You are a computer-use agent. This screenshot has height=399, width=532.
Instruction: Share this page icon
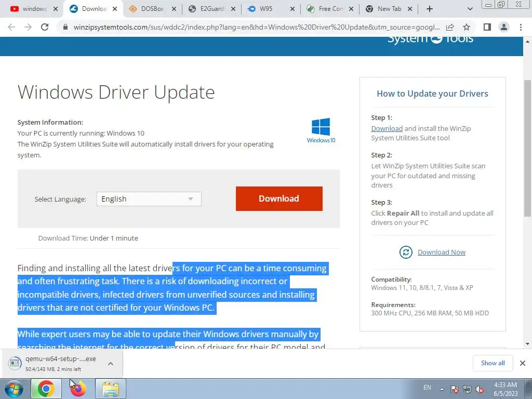click(x=450, y=27)
